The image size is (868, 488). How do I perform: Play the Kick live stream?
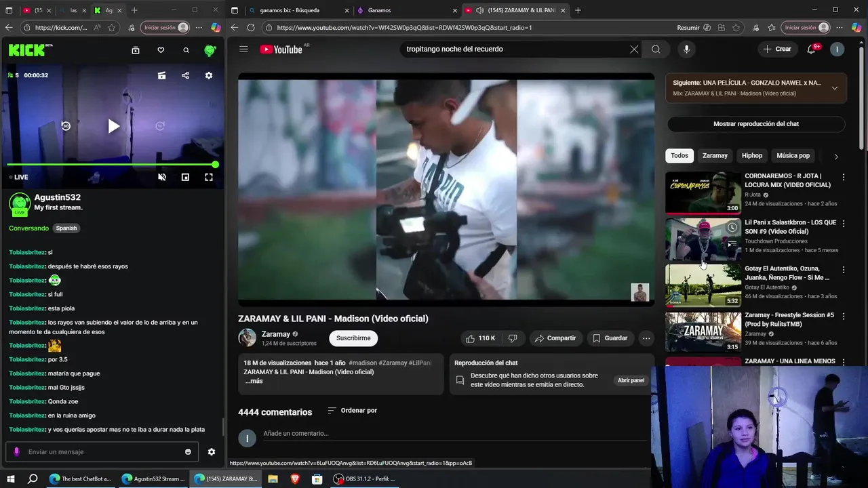pos(113,126)
